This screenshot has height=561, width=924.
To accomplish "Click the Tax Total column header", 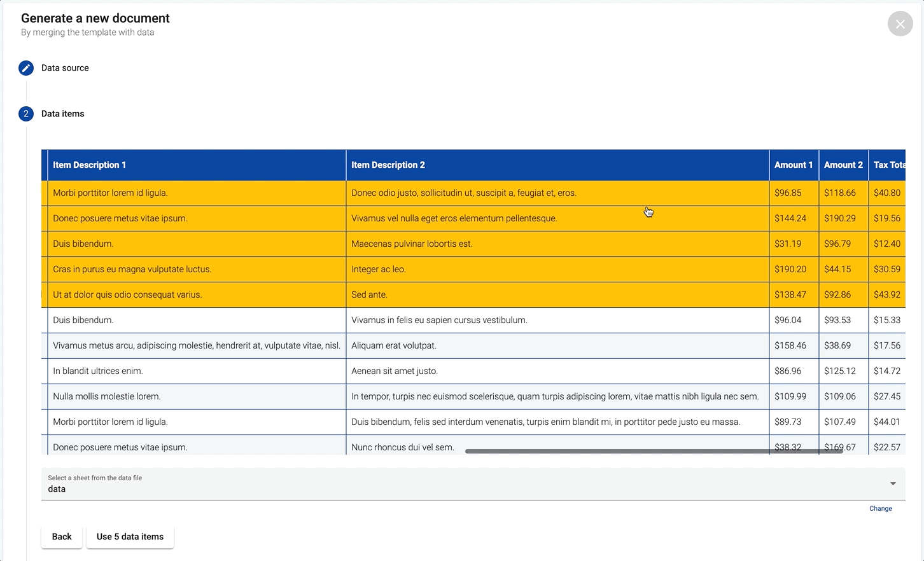I will (x=887, y=165).
